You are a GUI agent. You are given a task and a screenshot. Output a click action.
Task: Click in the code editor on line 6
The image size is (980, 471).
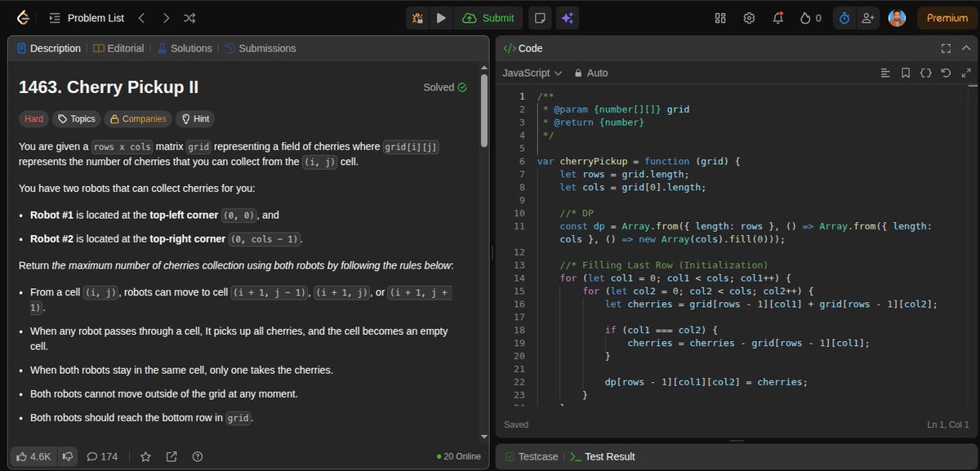coord(638,161)
